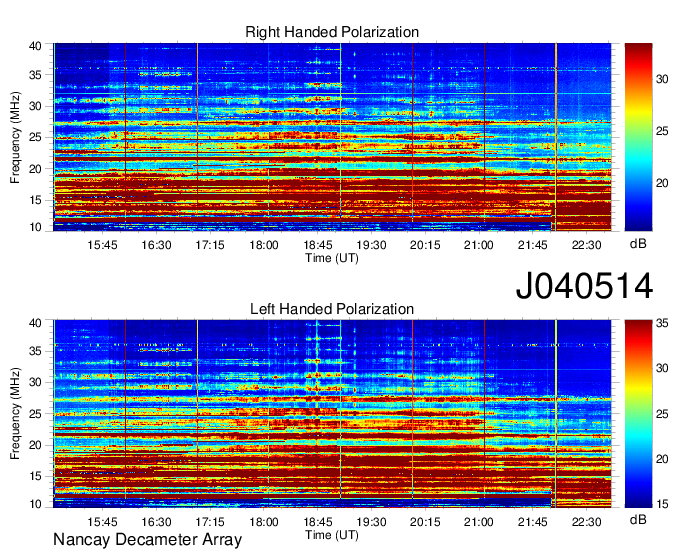
Task: Click 22:30 tick under Left Handed plot
Action: pos(586,522)
